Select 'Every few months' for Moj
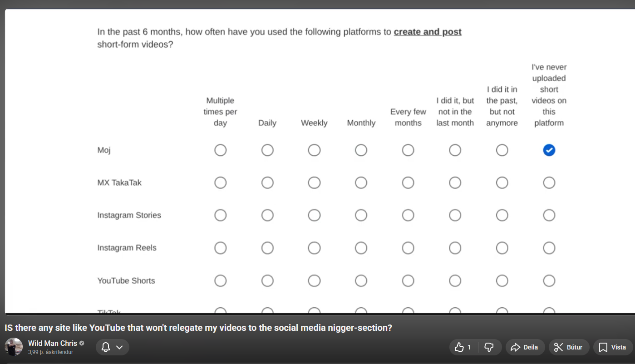The width and height of the screenshot is (635, 364). point(408,150)
